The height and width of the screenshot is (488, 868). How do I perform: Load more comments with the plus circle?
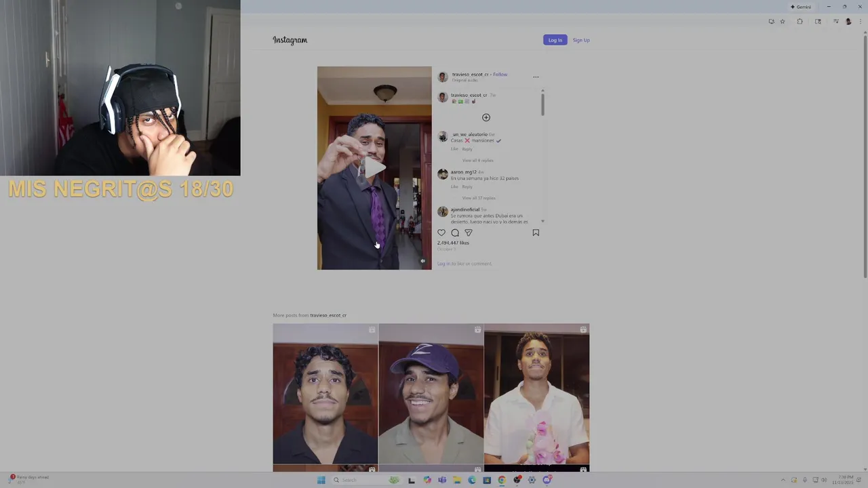pos(486,117)
